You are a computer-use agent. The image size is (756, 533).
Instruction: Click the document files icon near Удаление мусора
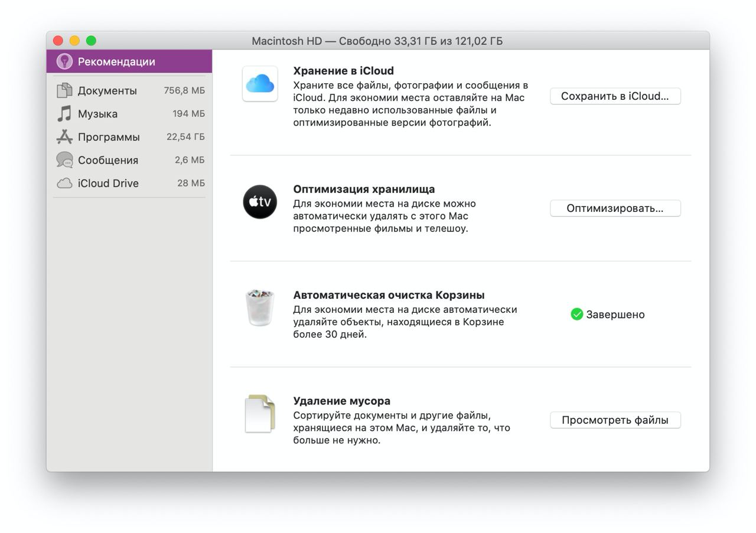(260, 414)
